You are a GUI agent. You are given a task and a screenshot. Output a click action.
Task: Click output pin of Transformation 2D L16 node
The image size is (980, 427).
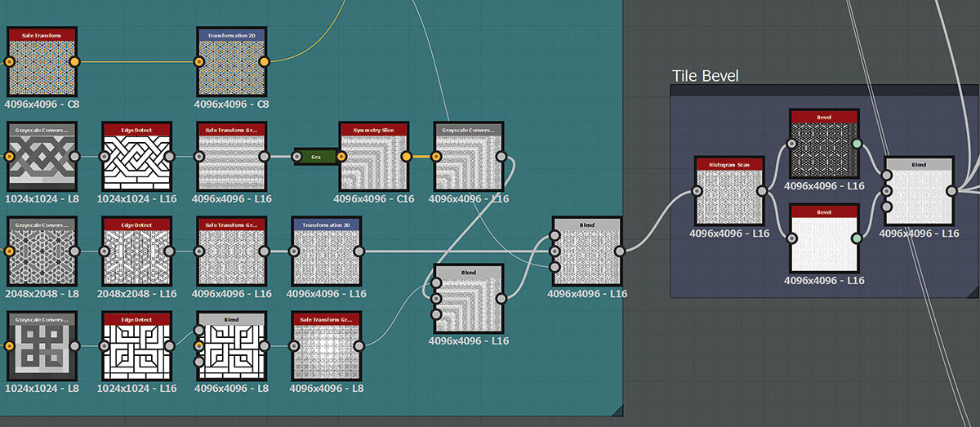pos(359,251)
